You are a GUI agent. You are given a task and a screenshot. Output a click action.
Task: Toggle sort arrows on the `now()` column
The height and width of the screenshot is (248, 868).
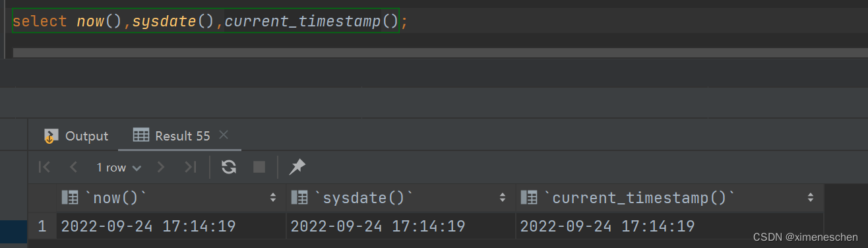[273, 197]
